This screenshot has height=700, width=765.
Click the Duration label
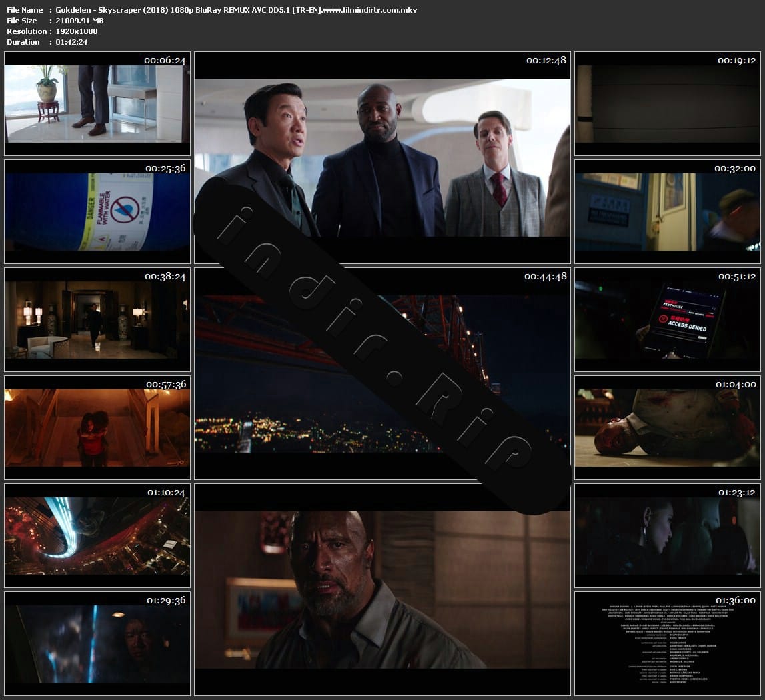pos(23,42)
